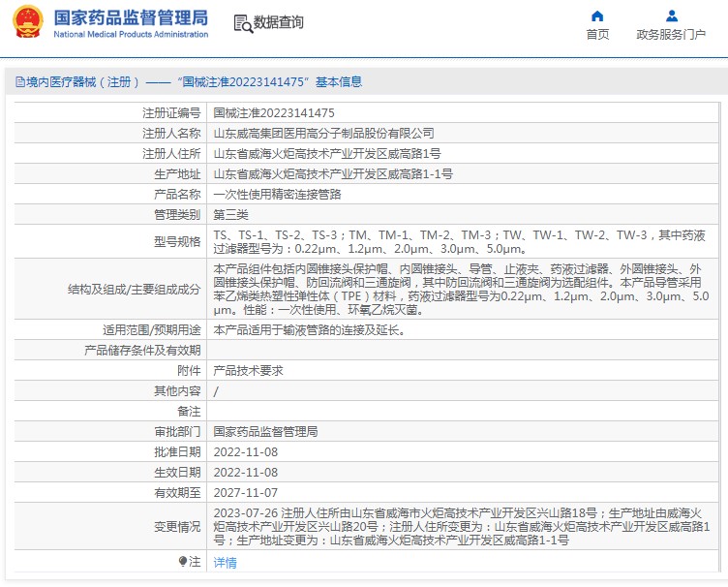Click the 首页 text link
Screen dimensions: 728x587
(x=597, y=34)
